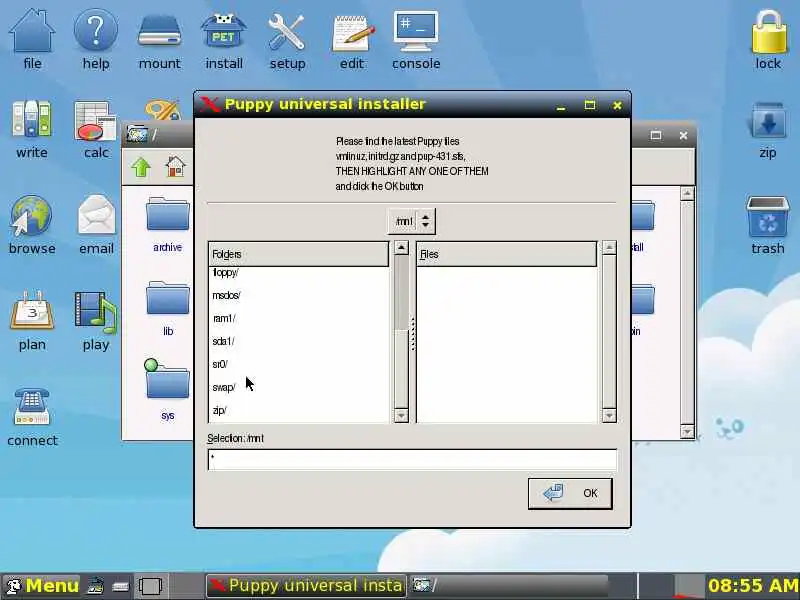Click the home icon in file manager
Screen dimensions: 800x600
pyautogui.click(x=175, y=166)
